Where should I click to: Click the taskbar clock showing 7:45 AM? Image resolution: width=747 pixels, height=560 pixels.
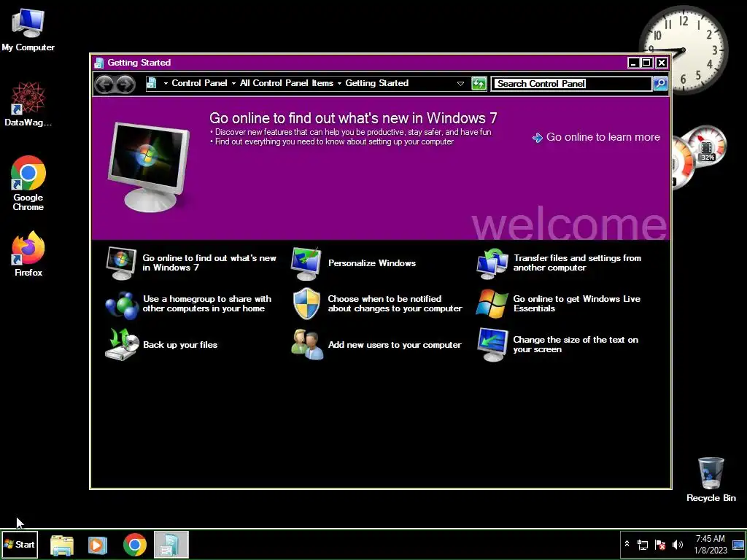point(711,545)
